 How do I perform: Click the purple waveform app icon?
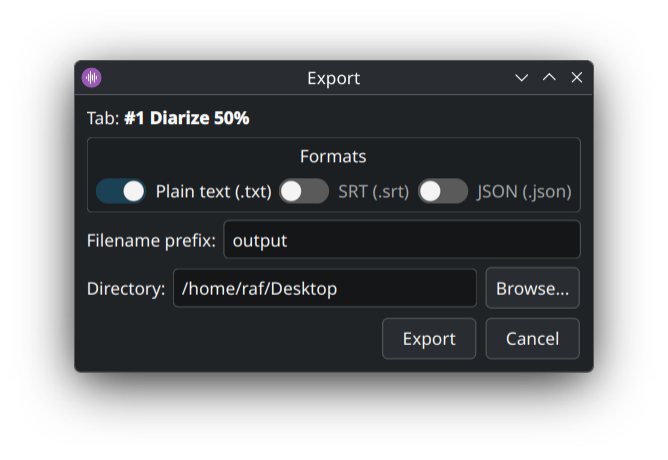pyautogui.click(x=92, y=78)
